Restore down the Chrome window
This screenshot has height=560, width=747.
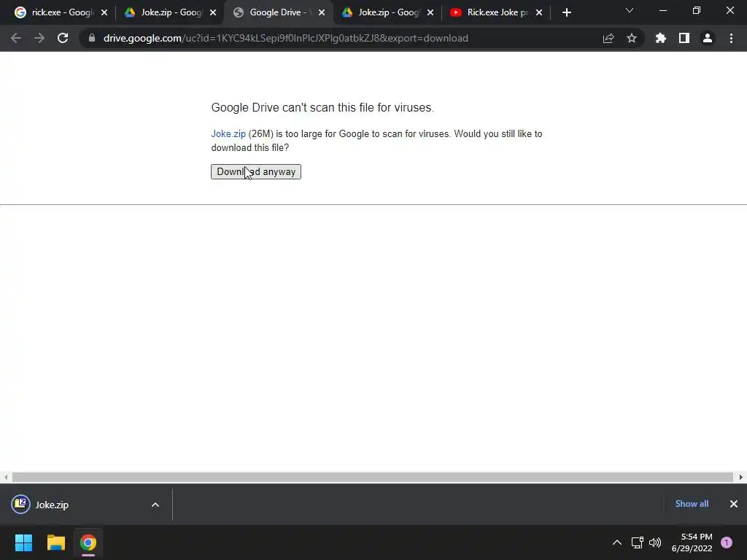697,10
